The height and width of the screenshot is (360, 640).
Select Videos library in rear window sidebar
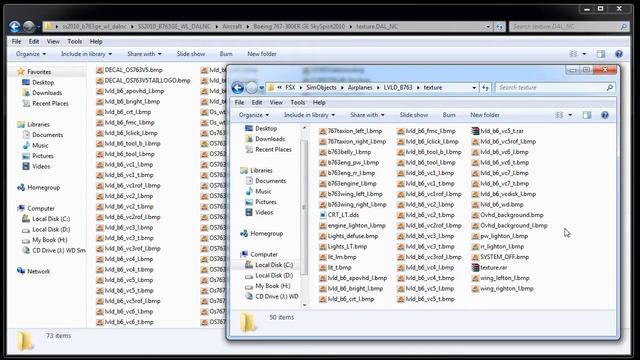point(36,167)
